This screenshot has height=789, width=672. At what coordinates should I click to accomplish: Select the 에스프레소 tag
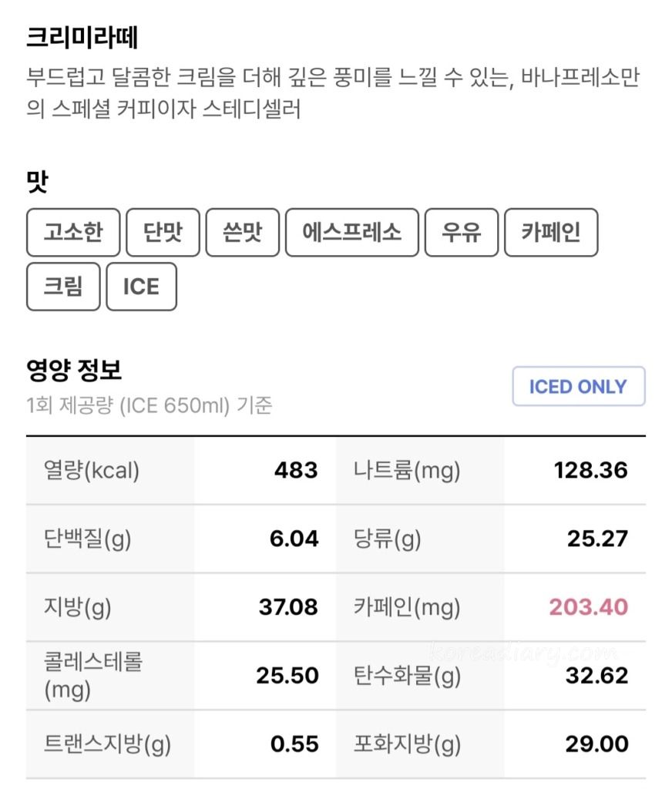click(352, 233)
